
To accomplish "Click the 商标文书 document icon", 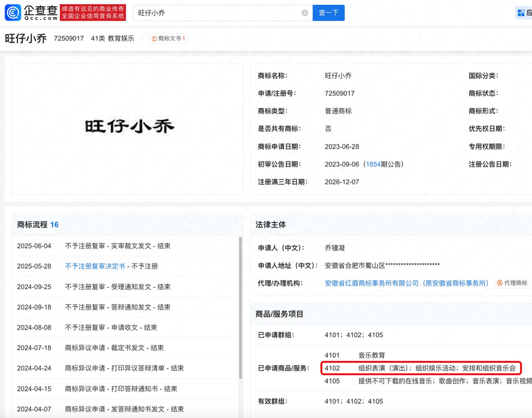I will point(154,39).
